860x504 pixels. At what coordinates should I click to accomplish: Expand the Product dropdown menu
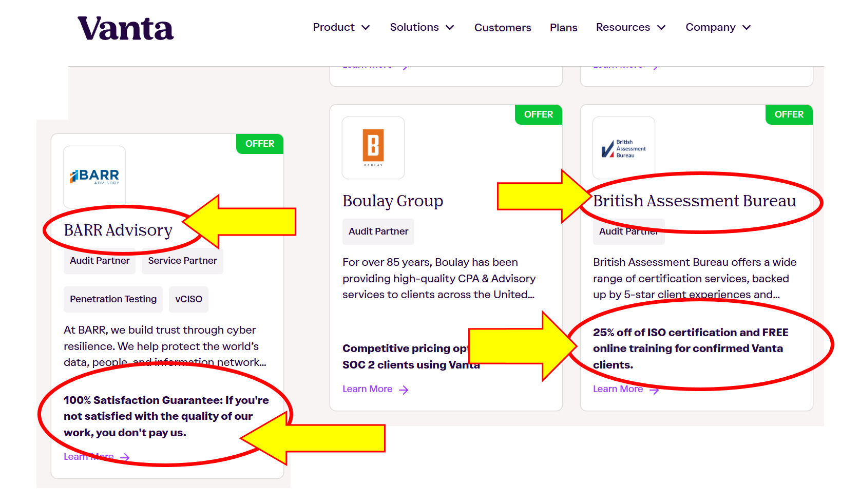(341, 27)
